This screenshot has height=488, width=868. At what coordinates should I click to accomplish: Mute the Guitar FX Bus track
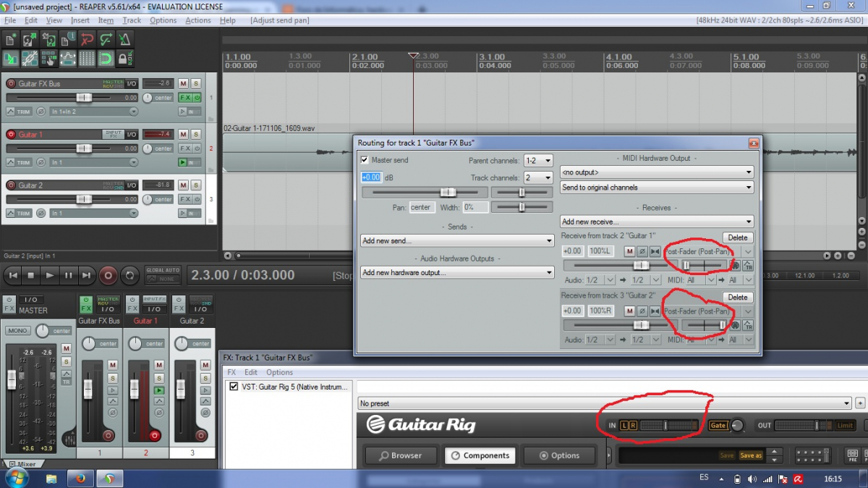pos(183,84)
